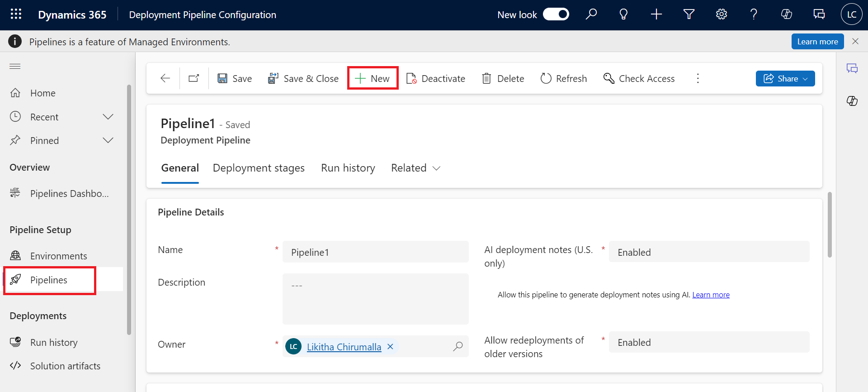Open record in new window icon

(x=194, y=79)
